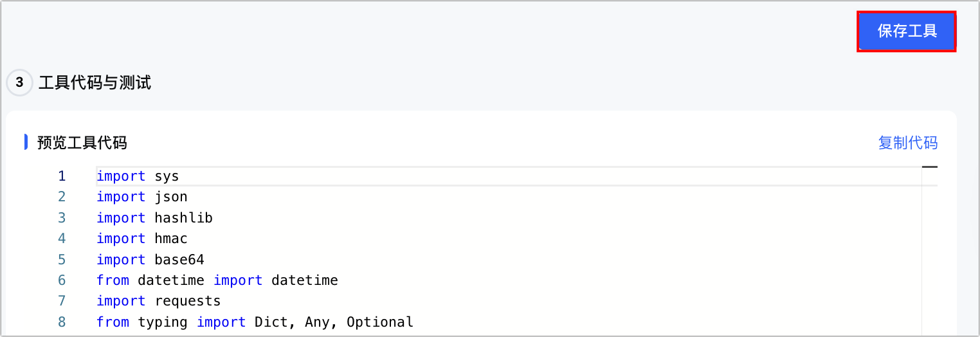Click the editor scrollbar marker at right
Image resolution: width=980 pixels, height=337 pixels.
[x=929, y=167]
